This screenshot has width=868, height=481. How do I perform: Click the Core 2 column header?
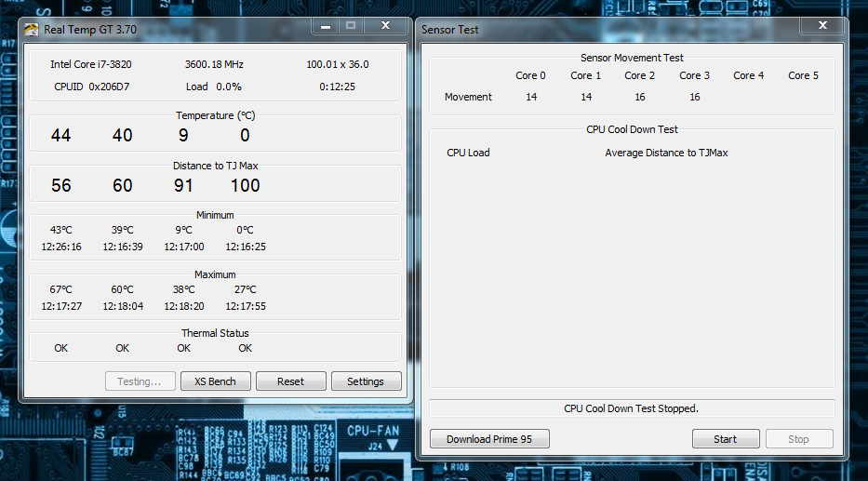click(x=639, y=76)
